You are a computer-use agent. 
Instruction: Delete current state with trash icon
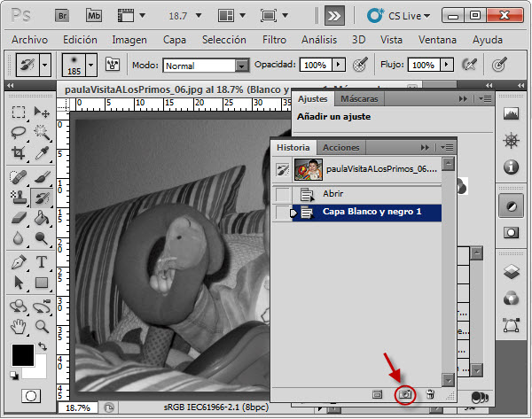point(430,394)
